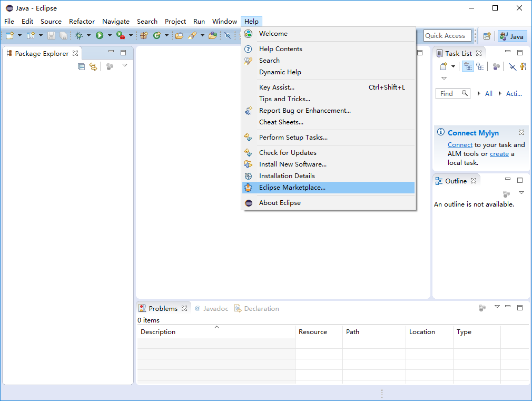Choose Install New Software... menu item
The image size is (532, 401).
click(x=292, y=164)
